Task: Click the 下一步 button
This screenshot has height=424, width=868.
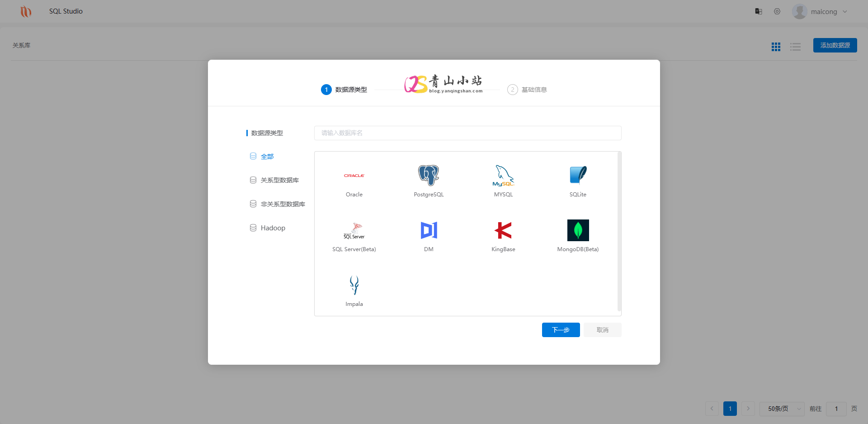Action: [561, 330]
